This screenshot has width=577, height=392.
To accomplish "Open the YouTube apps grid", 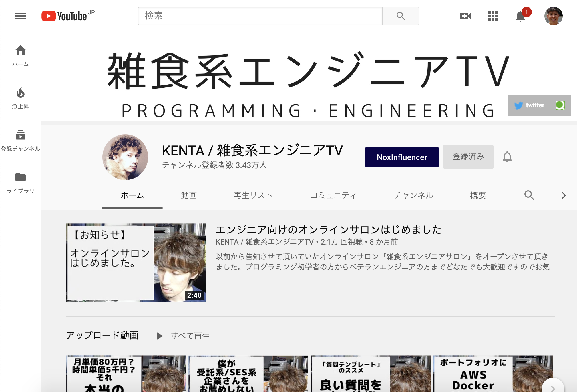I will [x=493, y=16].
